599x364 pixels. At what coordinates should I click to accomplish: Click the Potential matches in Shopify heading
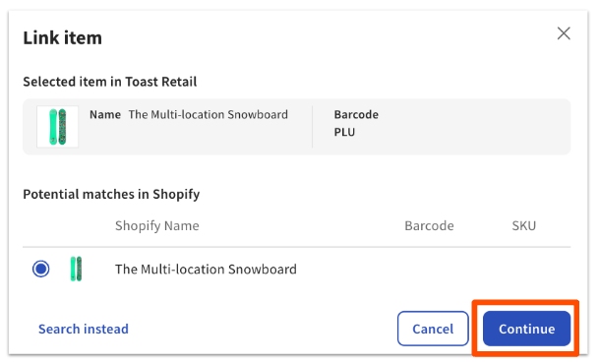click(111, 195)
